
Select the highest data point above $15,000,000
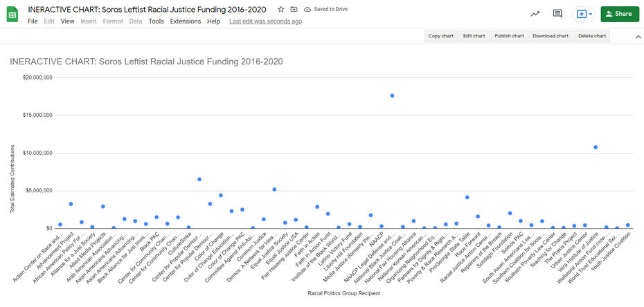[x=393, y=95]
